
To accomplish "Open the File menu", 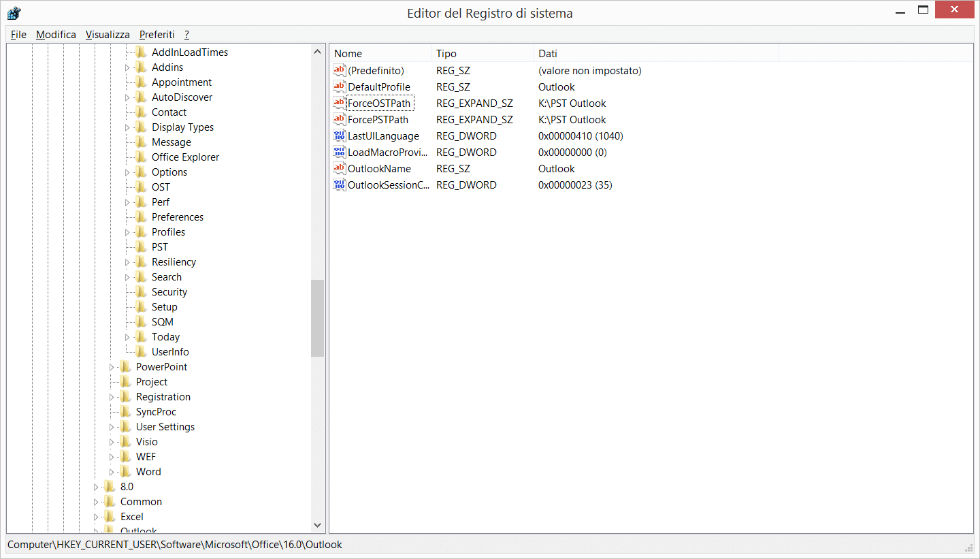I will [18, 35].
